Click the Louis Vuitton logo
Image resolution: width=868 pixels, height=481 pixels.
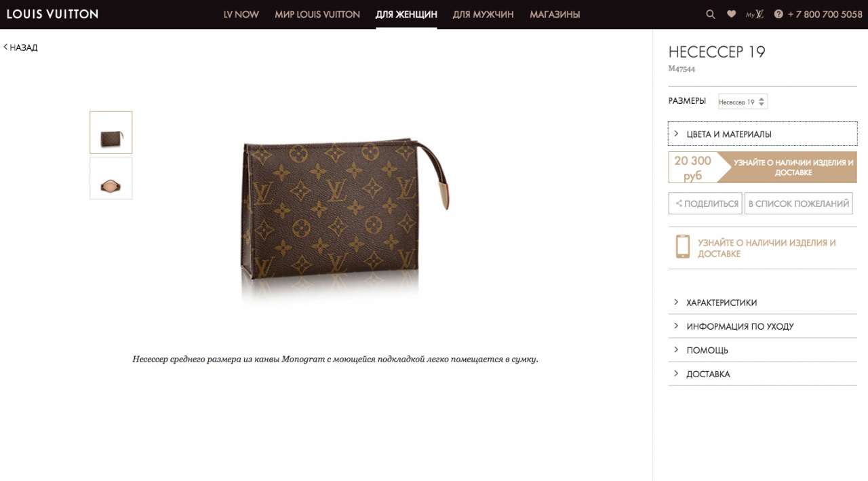(x=52, y=14)
